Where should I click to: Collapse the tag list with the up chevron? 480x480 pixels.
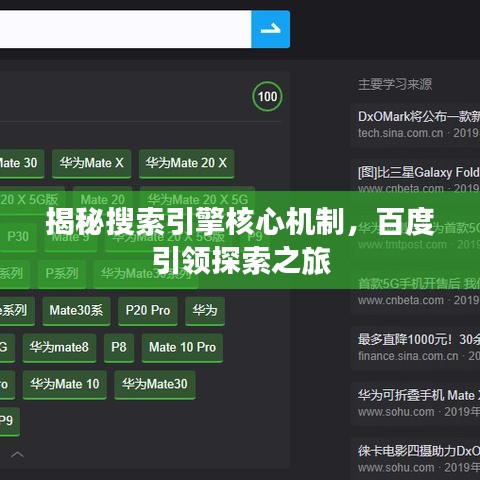click(17, 455)
